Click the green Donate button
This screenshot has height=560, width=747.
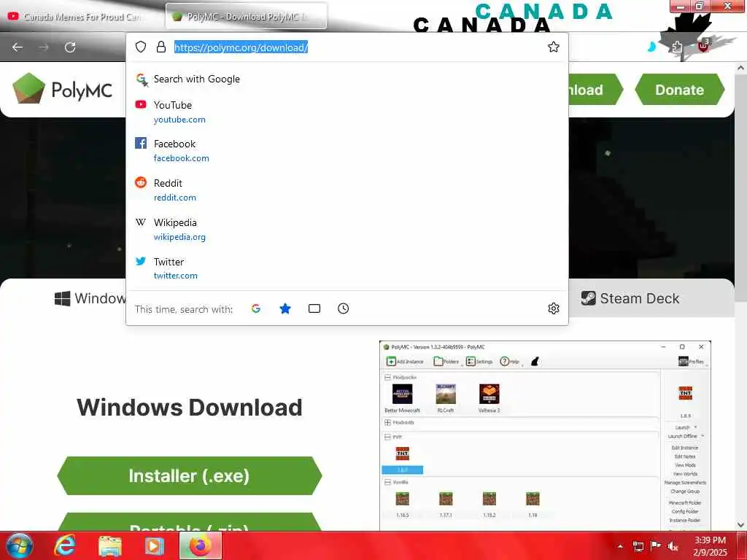click(x=679, y=90)
